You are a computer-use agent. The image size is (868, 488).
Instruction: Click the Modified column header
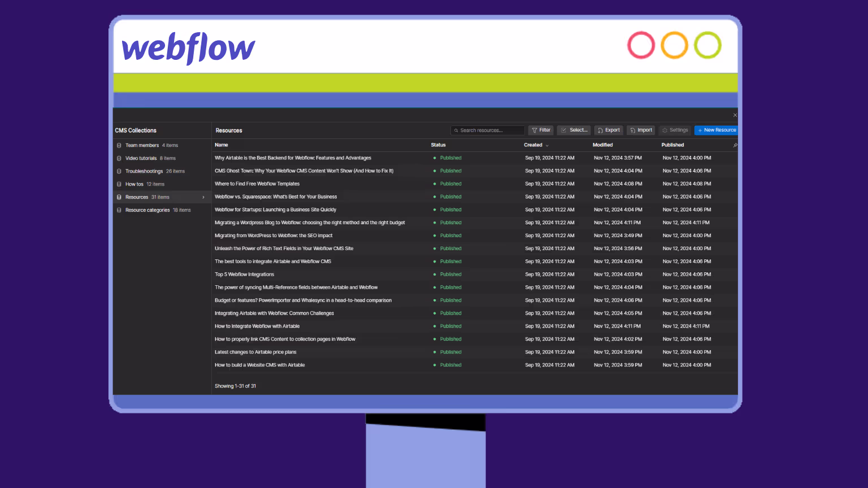coord(602,145)
